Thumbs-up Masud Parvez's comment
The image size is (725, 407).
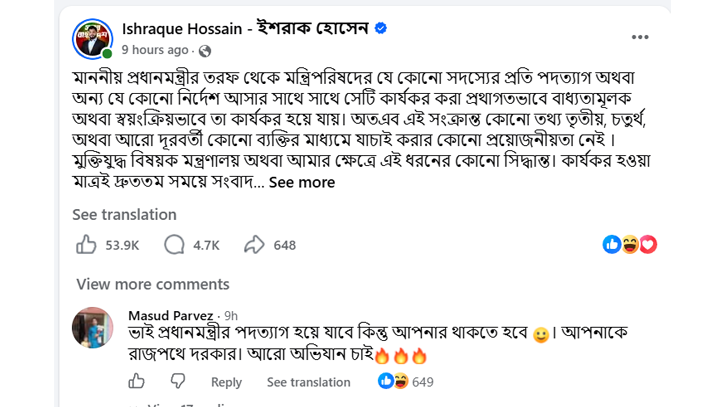tap(136, 382)
